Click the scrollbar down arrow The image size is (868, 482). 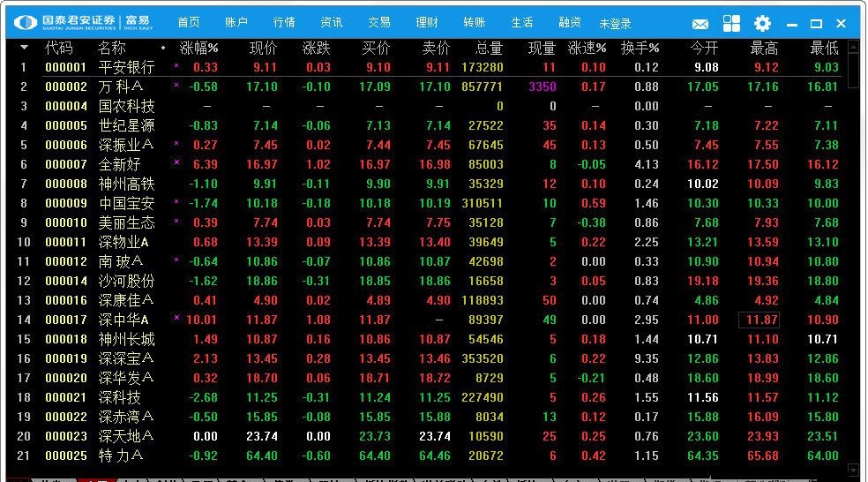coord(853,470)
